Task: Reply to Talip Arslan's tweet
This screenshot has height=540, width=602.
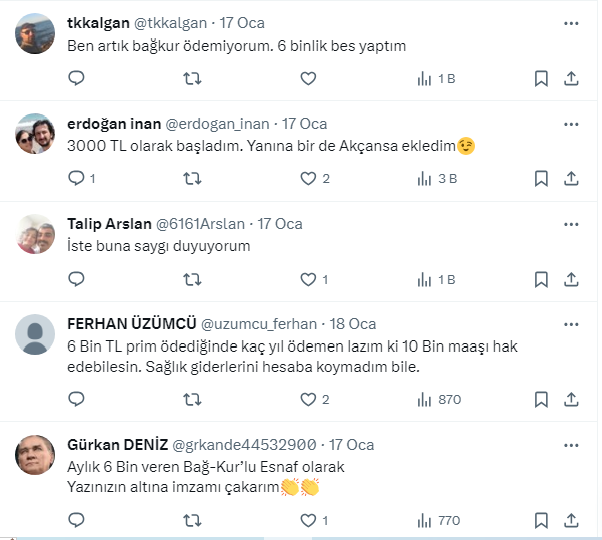Action: [x=76, y=279]
